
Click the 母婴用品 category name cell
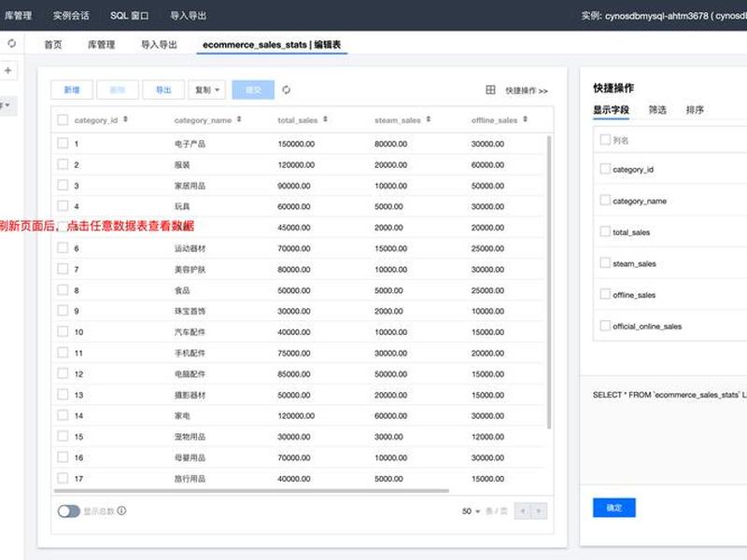(190, 457)
